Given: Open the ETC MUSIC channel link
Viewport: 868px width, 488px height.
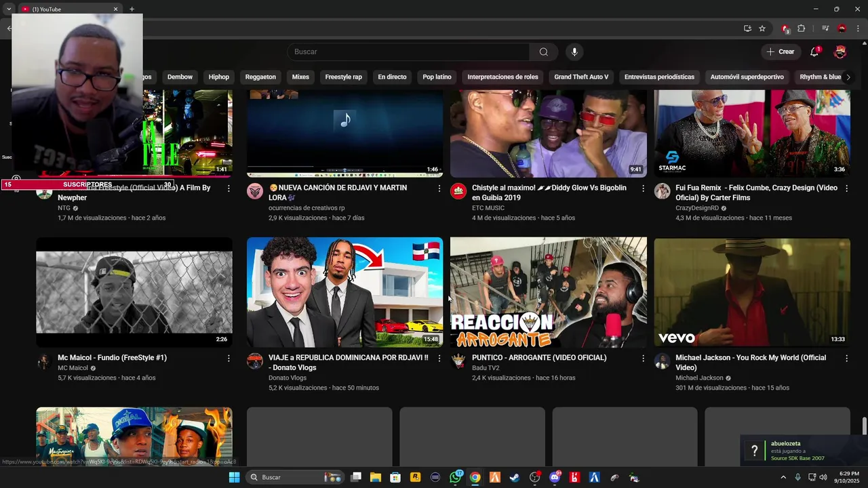Looking at the screenshot, I should click(488, 208).
